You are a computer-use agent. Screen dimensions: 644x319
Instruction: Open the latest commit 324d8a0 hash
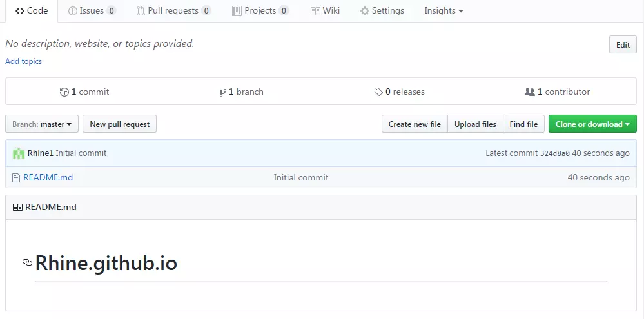(554, 153)
